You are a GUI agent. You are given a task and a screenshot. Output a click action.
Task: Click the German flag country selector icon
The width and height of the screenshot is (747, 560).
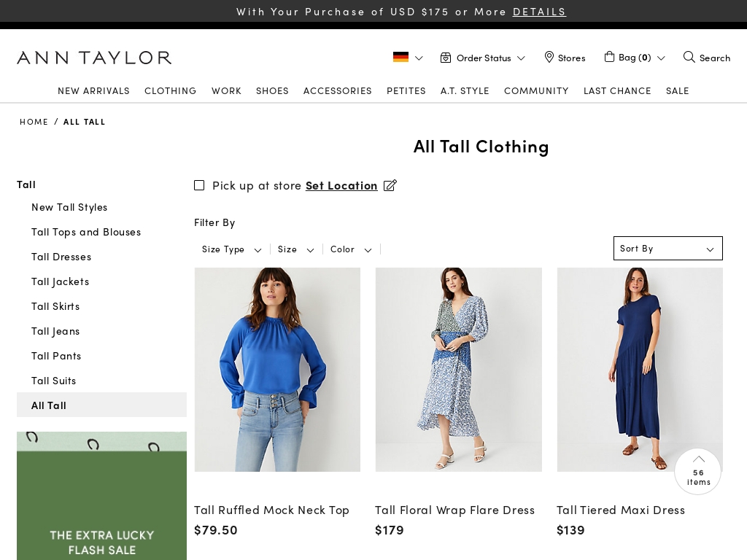click(401, 57)
